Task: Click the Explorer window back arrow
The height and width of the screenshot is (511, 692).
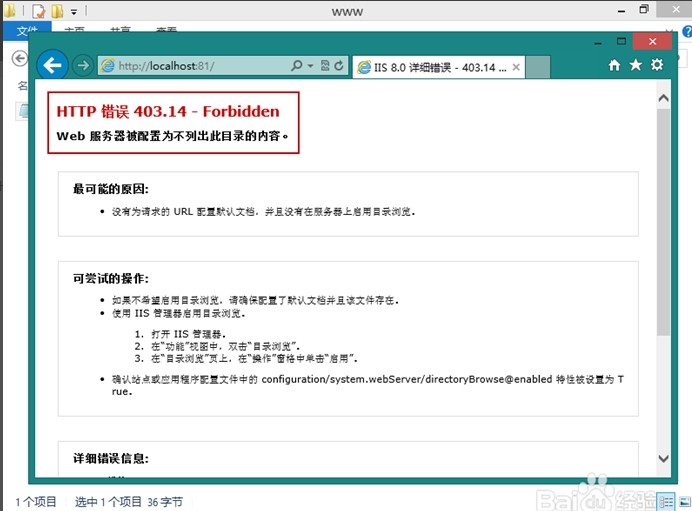Action: pyautogui.click(x=19, y=58)
